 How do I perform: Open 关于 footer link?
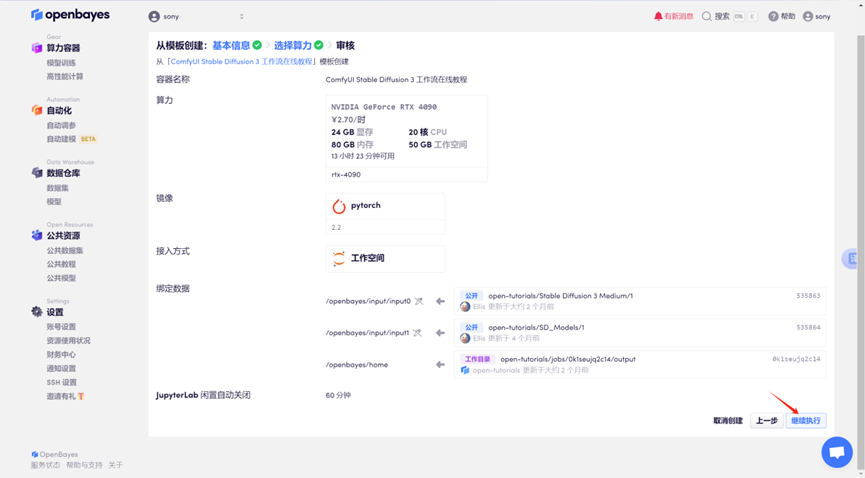coord(115,465)
